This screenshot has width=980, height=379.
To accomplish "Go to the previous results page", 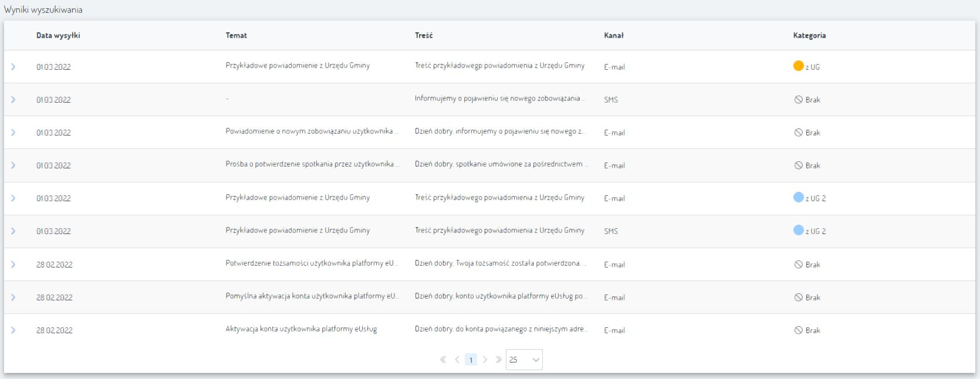I will [457, 360].
